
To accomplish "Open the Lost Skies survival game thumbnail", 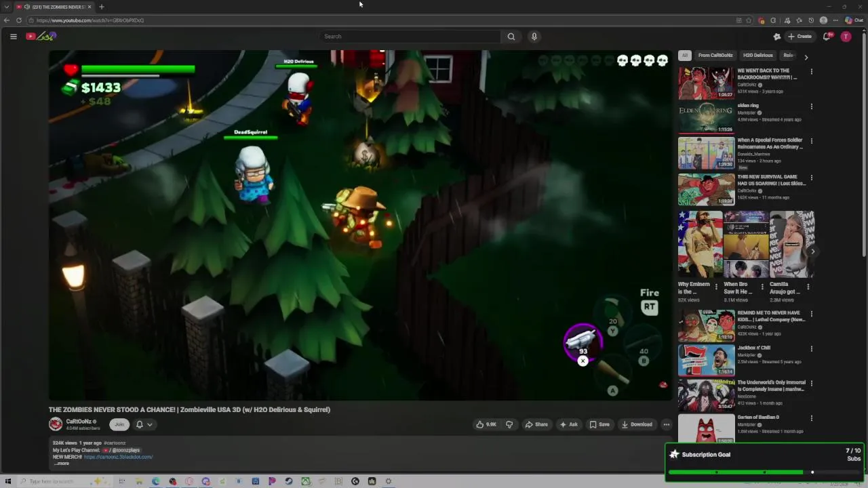I will click(x=706, y=189).
